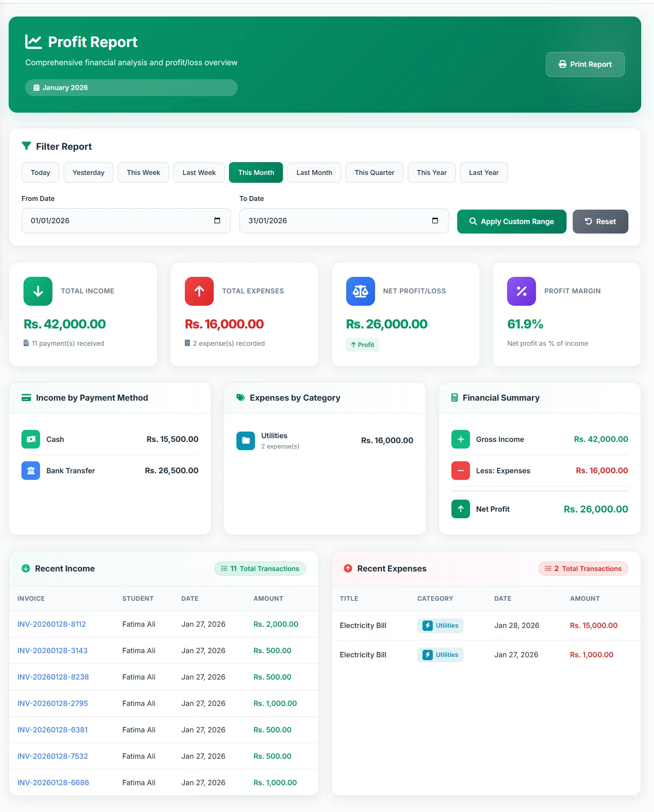The height and width of the screenshot is (812, 654).
Task: Click the green Total Income down-arrow icon
Action: 38,291
